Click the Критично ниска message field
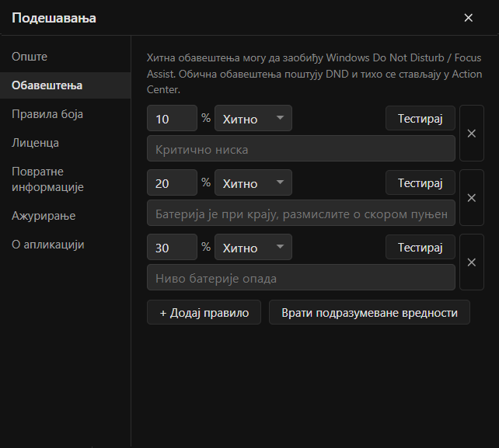The image size is (499, 448). tap(301, 148)
